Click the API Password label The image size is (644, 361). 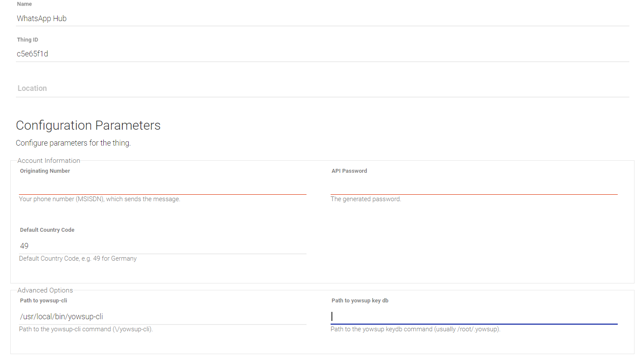349,171
